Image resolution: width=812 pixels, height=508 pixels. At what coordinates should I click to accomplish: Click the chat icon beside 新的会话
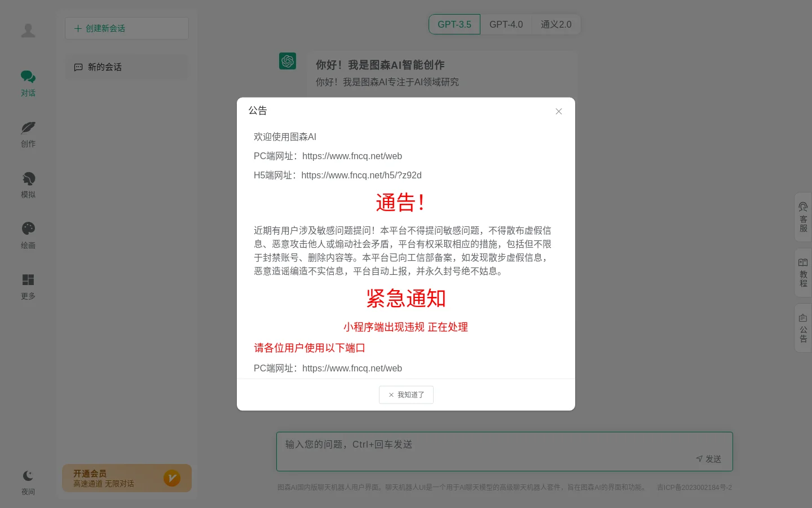[78, 67]
